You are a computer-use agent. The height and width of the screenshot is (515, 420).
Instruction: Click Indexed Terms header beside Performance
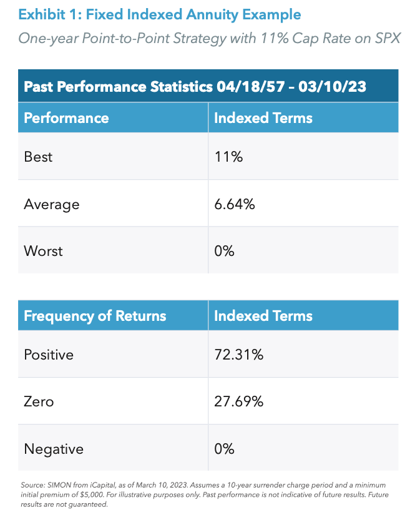click(x=263, y=118)
